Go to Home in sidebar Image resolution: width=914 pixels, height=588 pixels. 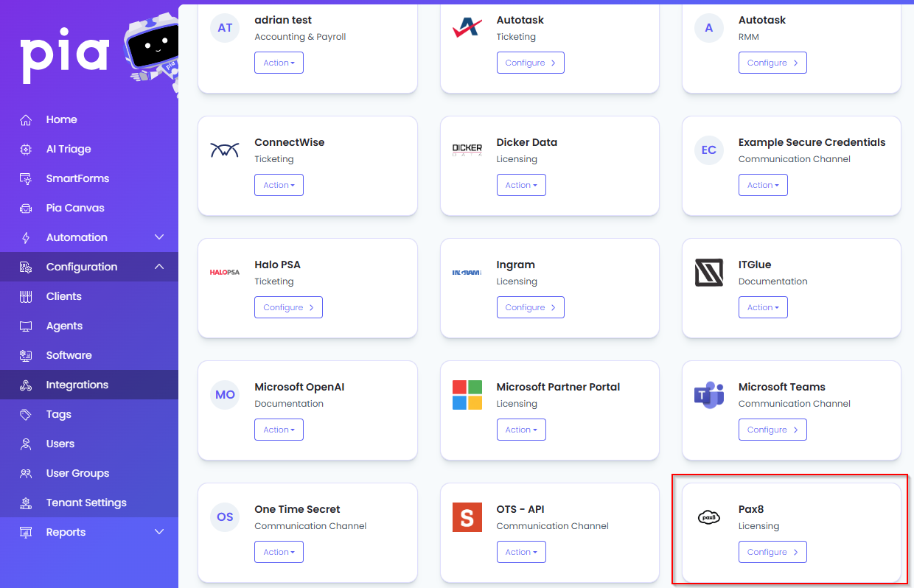[89, 119]
